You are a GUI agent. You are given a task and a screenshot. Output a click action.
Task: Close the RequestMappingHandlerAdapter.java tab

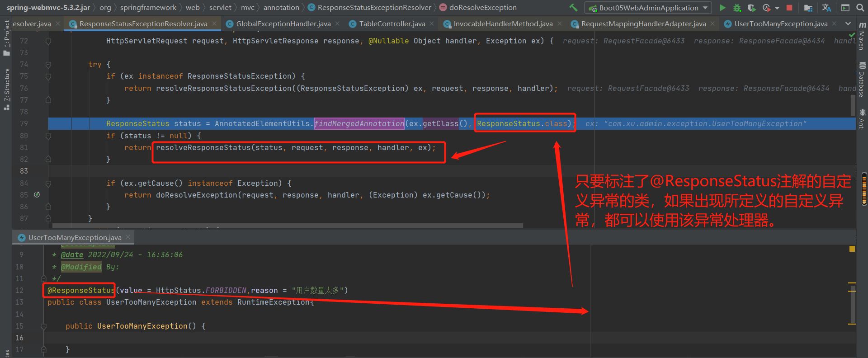[x=712, y=24]
